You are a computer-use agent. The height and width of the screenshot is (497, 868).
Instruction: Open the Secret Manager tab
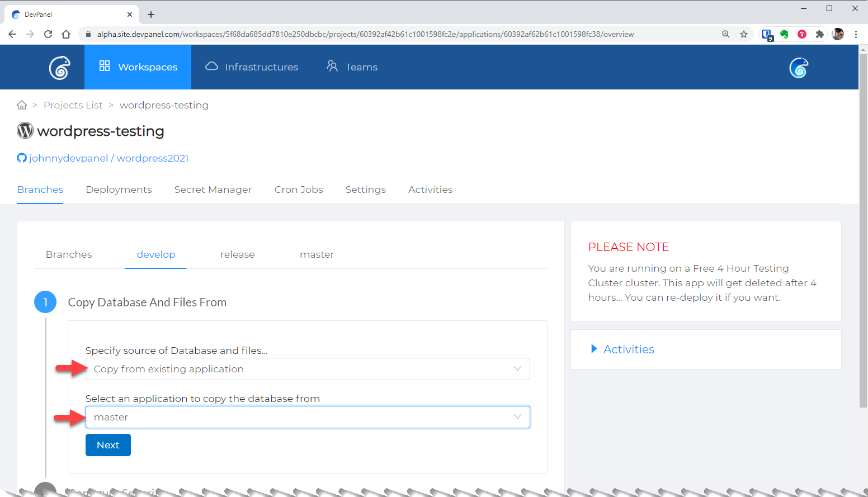(213, 190)
